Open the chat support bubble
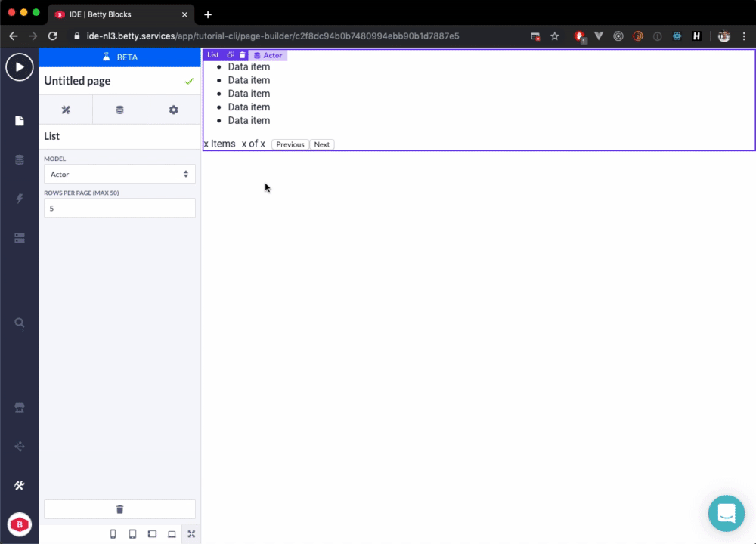The image size is (756, 544). pyautogui.click(x=727, y=513)
